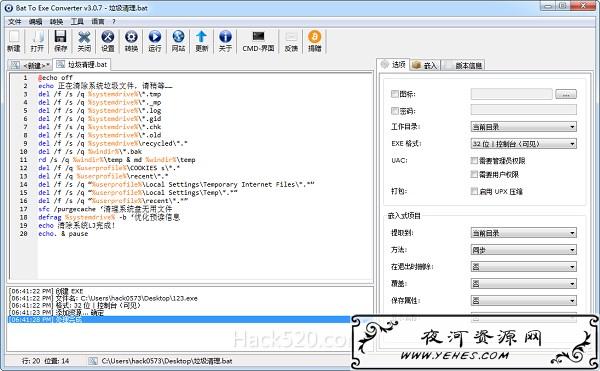The height and width of the screenshot is (371, 600).
Task: Open the EXE 格式 dropdown
Action: (x=523, y=144)
